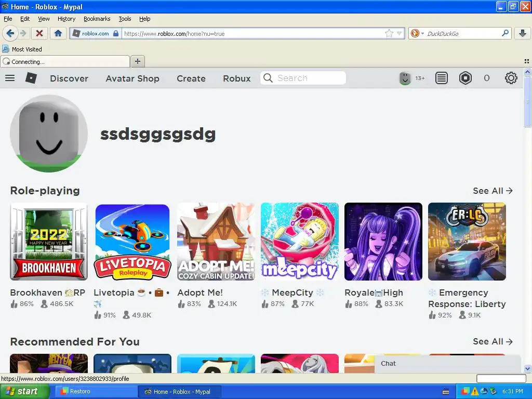Open the File menu
532x399 pixels.
pyautogui.click(x=8, y=19)
